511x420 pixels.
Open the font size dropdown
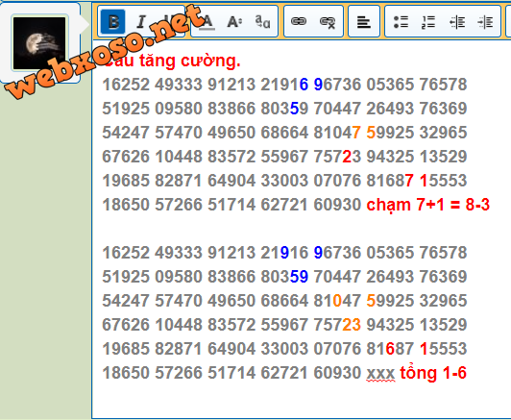coord(234,22)
